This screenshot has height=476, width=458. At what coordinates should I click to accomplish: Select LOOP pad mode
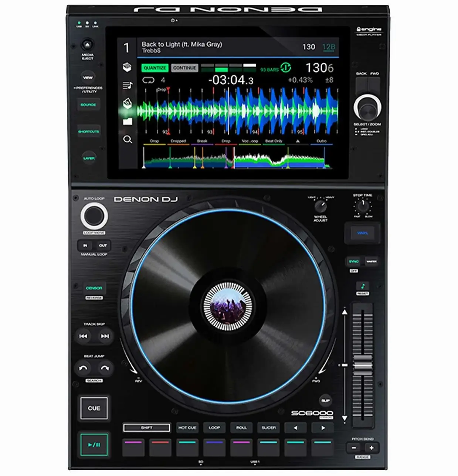click(x=214, y=428)
